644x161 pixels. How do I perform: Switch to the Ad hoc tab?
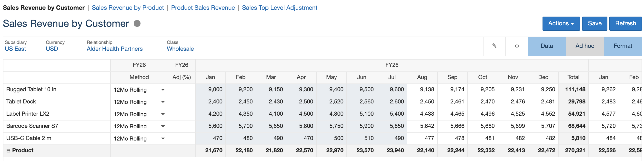[x=585, y=46]
